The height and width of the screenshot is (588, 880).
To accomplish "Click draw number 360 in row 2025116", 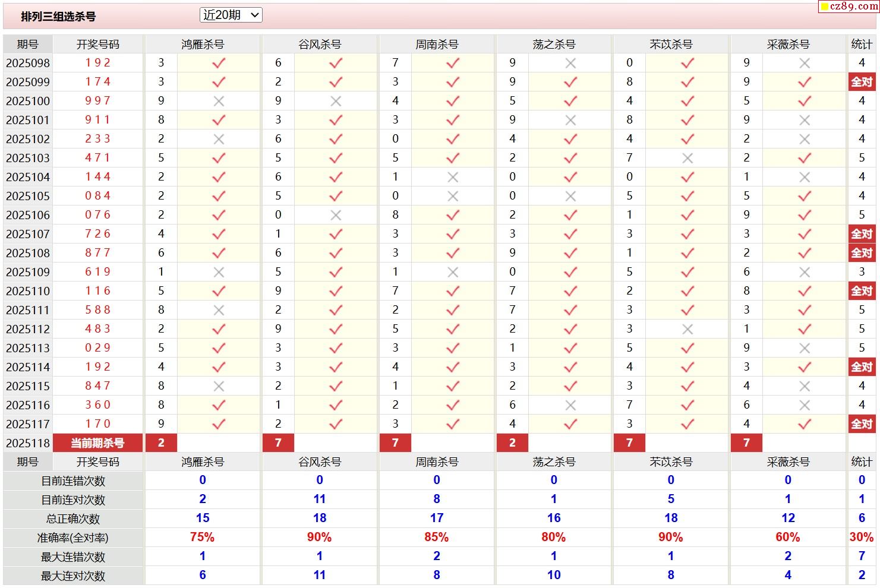I will coord(97,405).
